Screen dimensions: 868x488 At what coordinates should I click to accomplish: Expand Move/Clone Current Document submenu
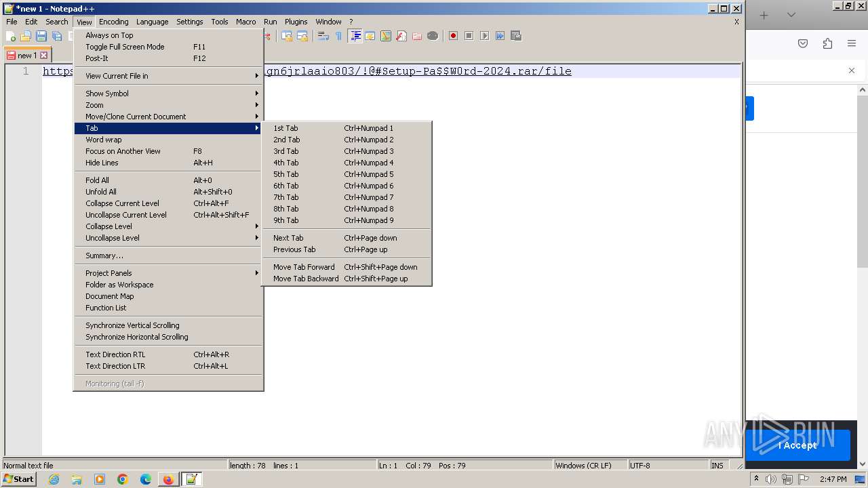(168, 117)
